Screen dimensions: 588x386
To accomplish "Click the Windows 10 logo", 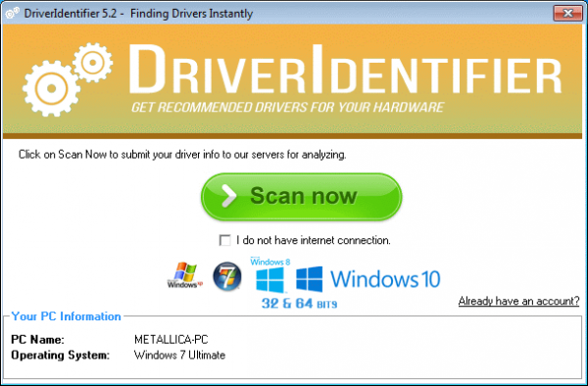I will [x=367, y=279].
